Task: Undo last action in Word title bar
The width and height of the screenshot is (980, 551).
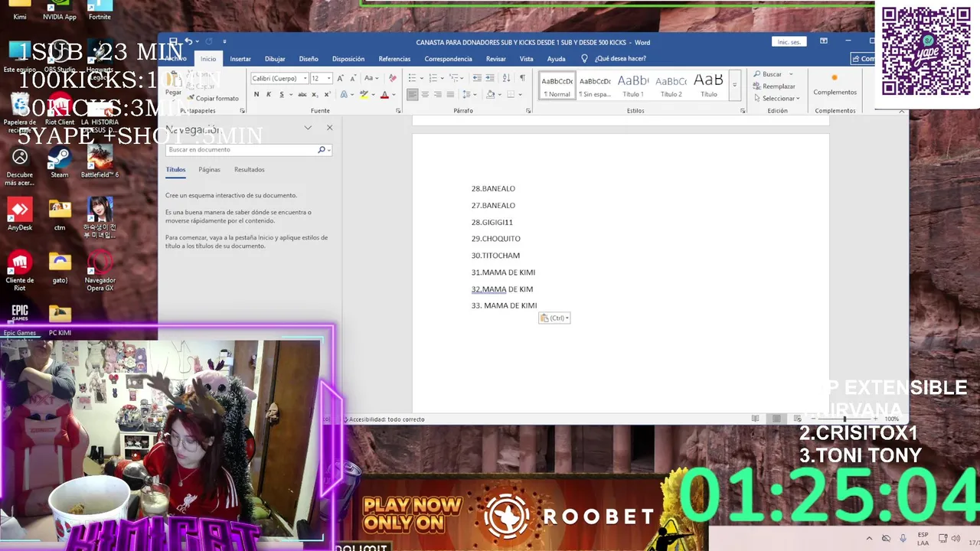Action: (188, 41)
